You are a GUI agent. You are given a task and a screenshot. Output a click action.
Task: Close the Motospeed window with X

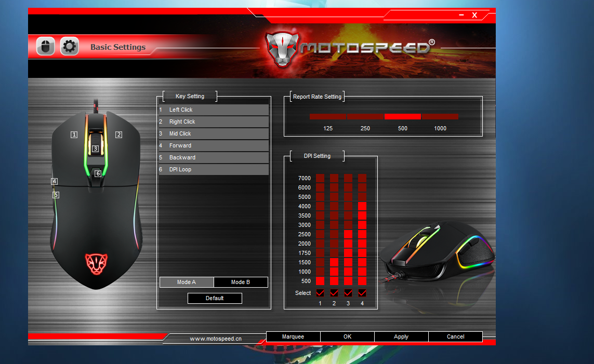click(x=474, y=15)
